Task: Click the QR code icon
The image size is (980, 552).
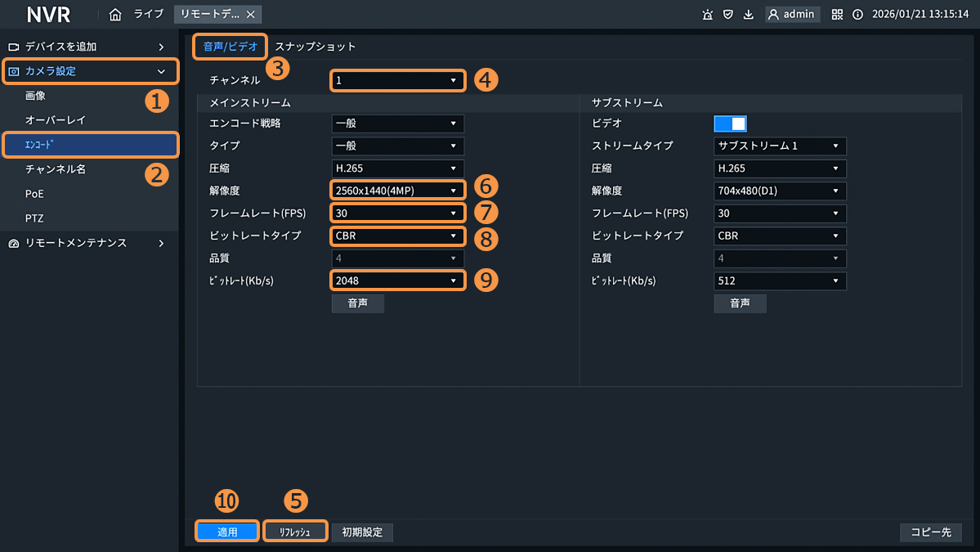Action: [x=837, y=15]
